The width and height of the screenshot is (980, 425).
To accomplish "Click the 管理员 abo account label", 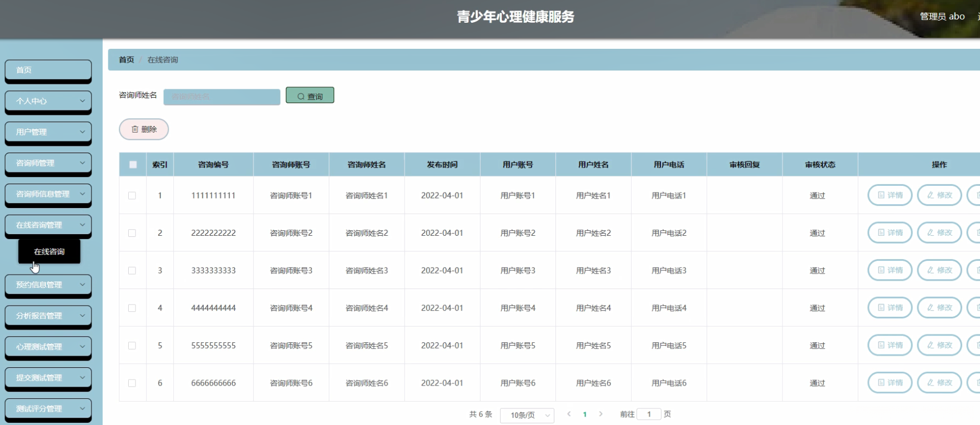I will pyautogui.click(x=942, y=17).
